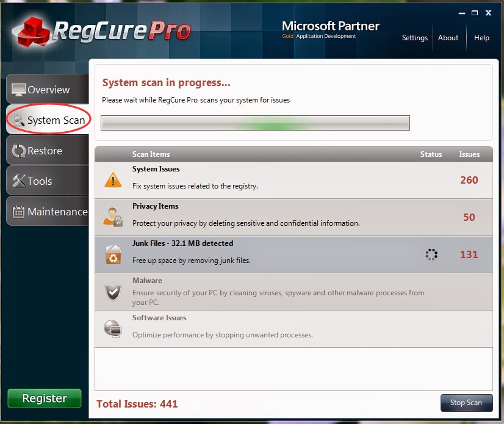Click 'Free up space by removing junk files.'
504x424 pixels.
pyautogui.click(x=192, y=261)
